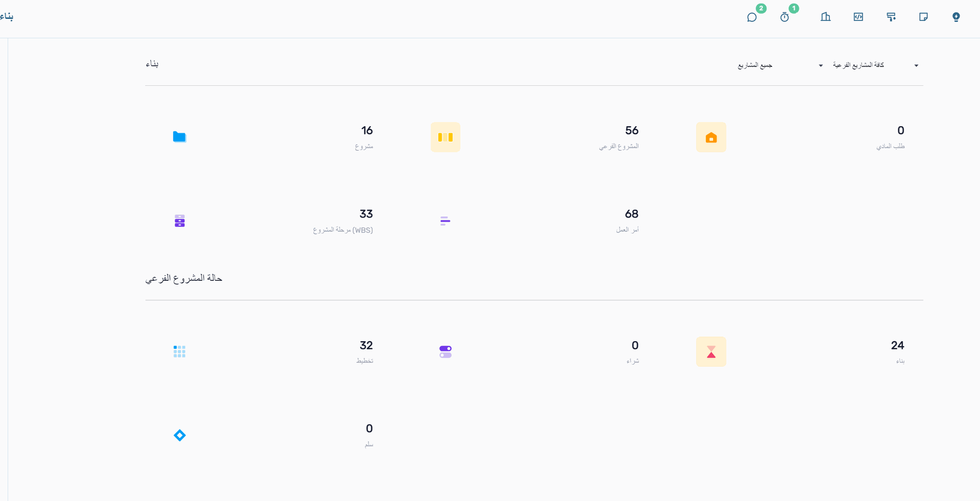
Task: Open the 32 planning status card
Action: (366, 346)
